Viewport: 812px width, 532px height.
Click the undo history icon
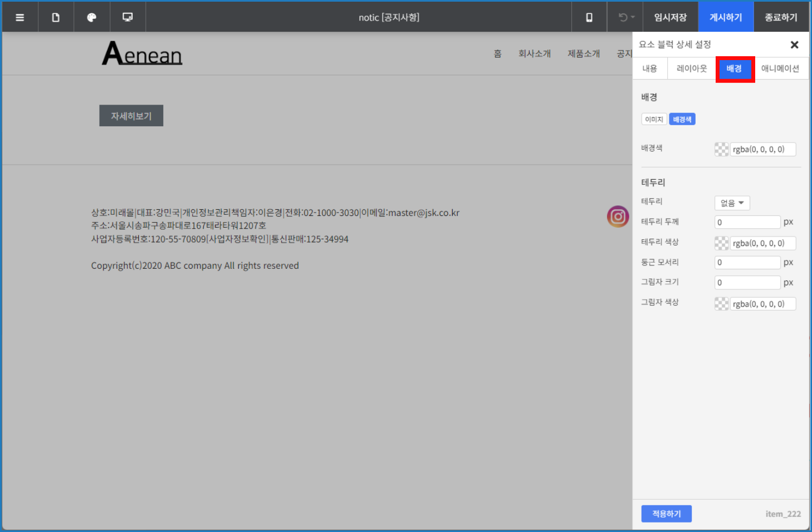[x=623, y=17]
